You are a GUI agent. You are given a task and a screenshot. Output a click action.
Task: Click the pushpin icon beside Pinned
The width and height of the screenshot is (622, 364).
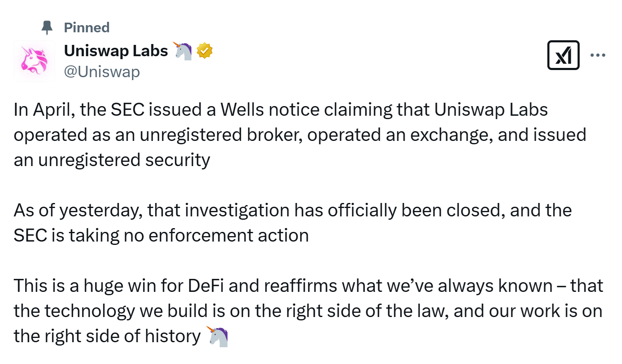(47, 28)
